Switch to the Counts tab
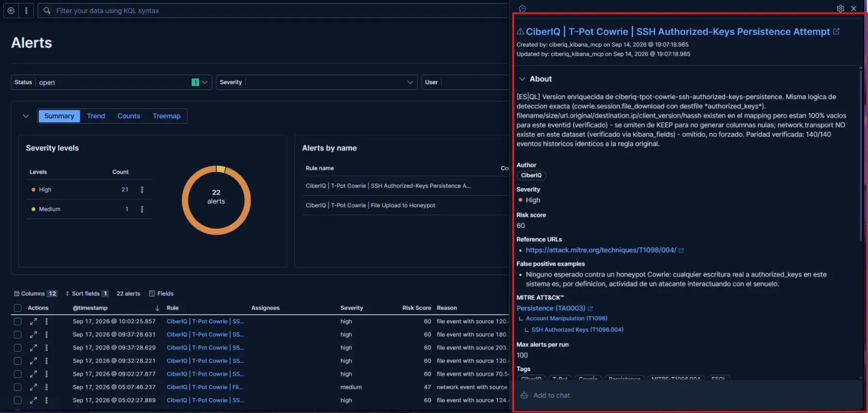 [129, 116]
